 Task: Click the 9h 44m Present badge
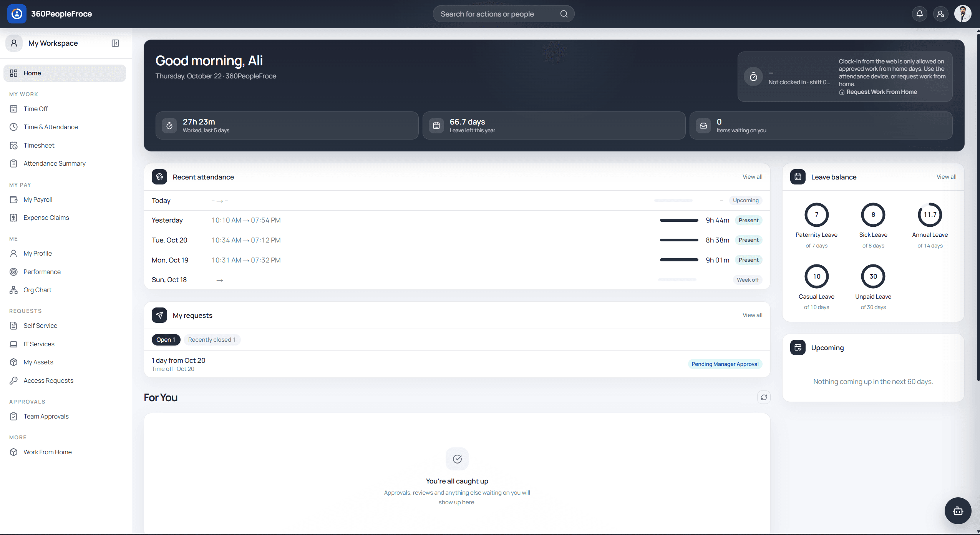748,220
